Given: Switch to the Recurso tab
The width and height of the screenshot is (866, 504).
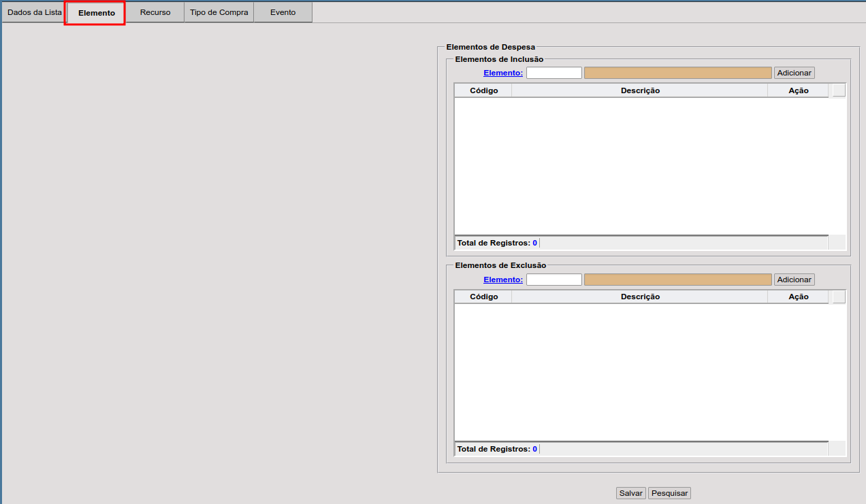Looking at the screenshot, I should click(x=155, y=12).
